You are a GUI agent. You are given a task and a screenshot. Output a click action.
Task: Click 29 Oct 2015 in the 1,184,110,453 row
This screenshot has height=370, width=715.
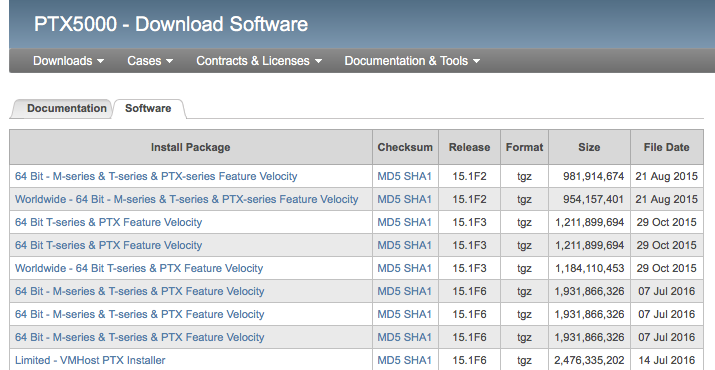coord(667,268)
